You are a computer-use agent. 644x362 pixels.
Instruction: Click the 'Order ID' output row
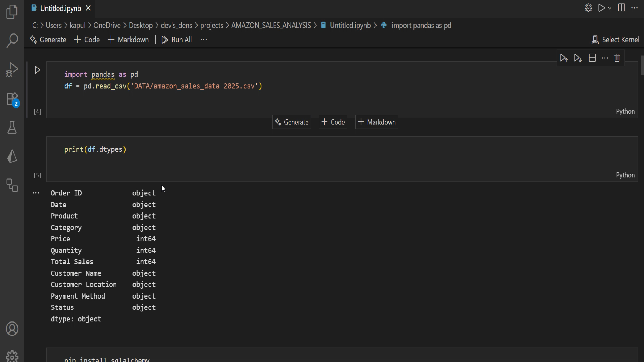tap(103, 193)
